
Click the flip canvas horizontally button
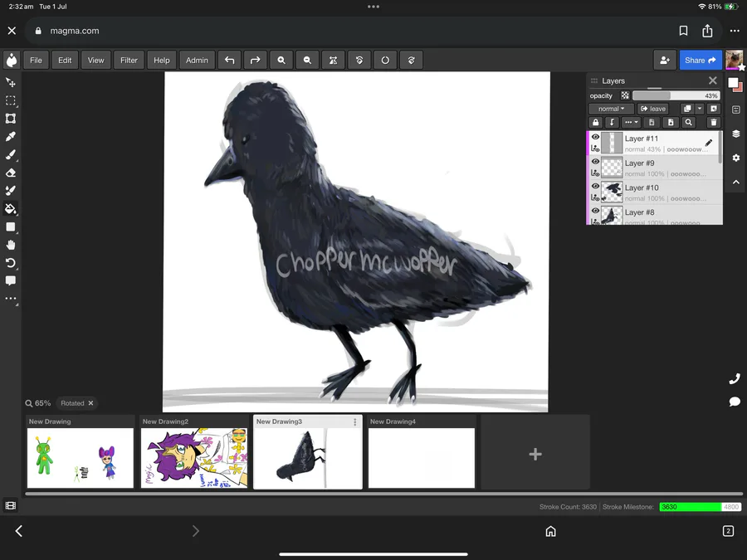pyautogui.click(x=334, y=60)
